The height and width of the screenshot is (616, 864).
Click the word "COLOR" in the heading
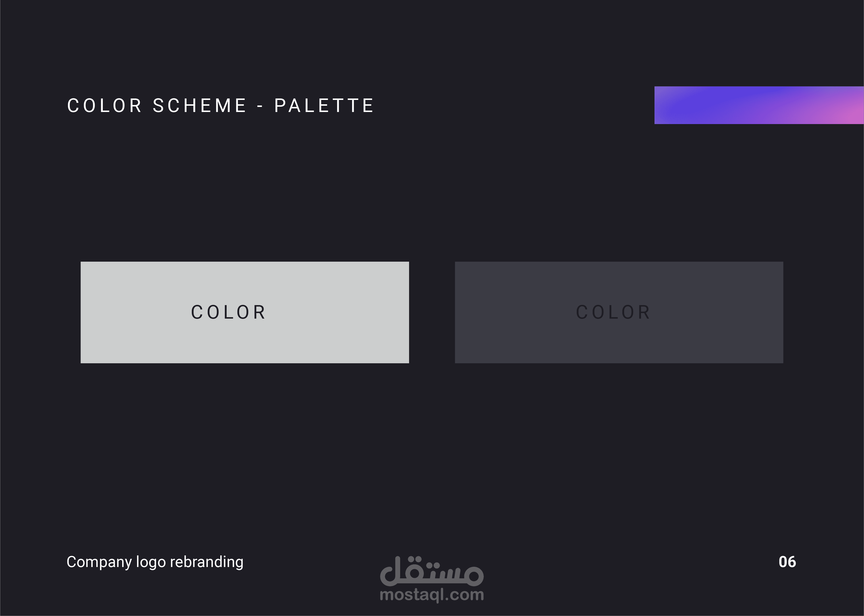click(x=104, y=105)
